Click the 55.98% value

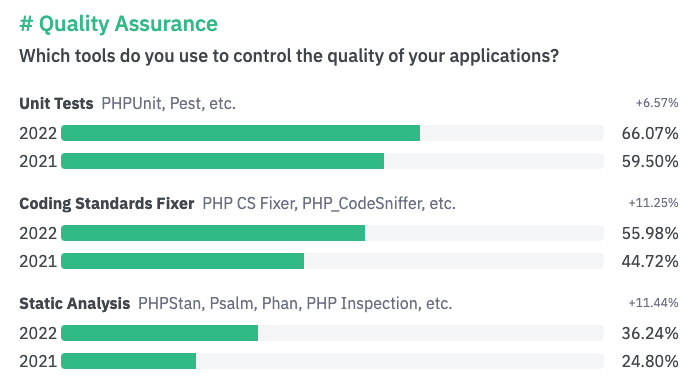650,233
